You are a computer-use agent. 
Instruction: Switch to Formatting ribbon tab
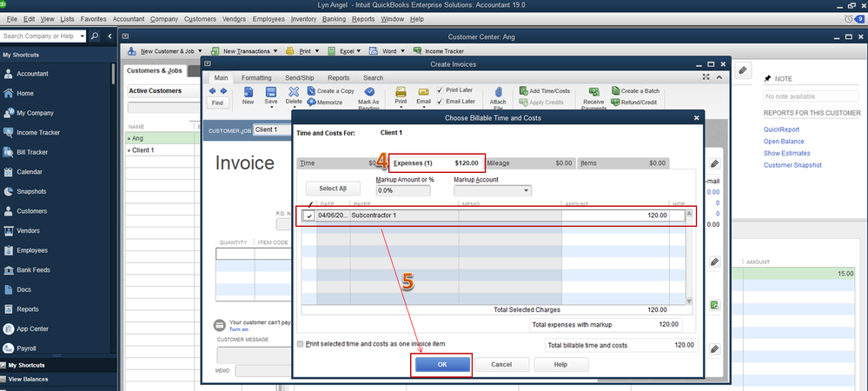[256, 78]
